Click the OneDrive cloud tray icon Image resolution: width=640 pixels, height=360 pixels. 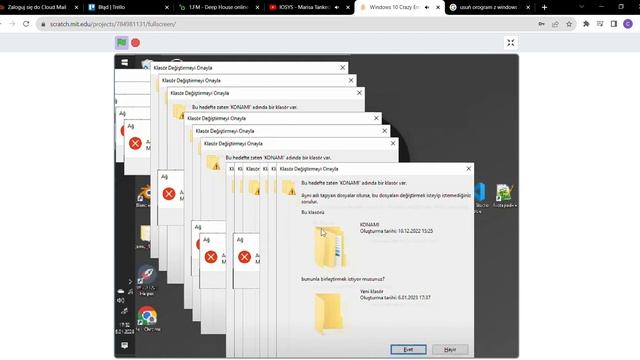click(x=121, y=291)
